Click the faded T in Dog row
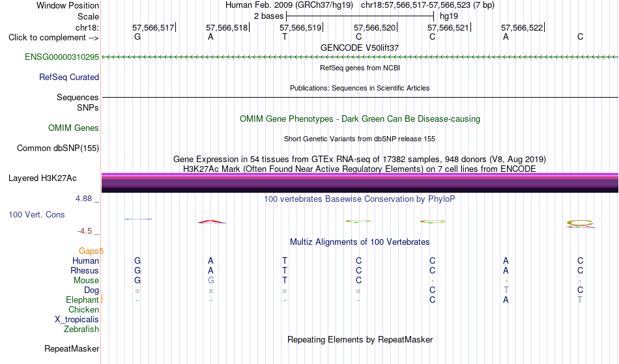Viewport: 619px width, 364px height. tap(506, 290)
